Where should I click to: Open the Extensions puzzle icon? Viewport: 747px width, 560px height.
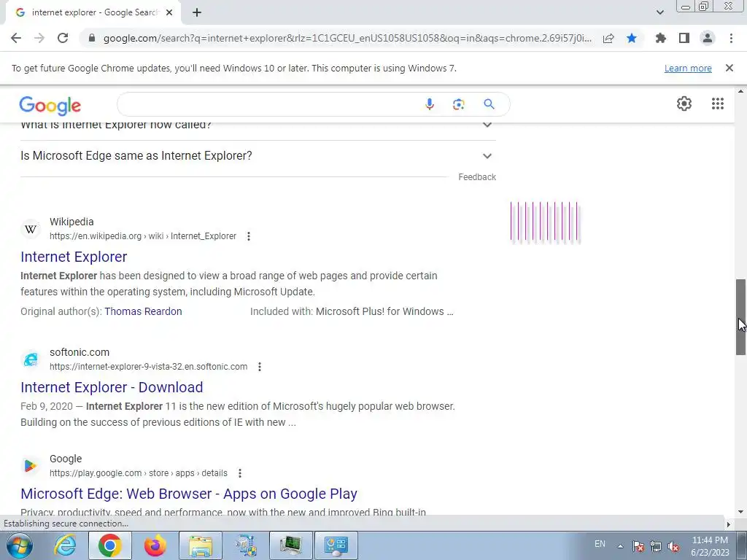point(660,38)
